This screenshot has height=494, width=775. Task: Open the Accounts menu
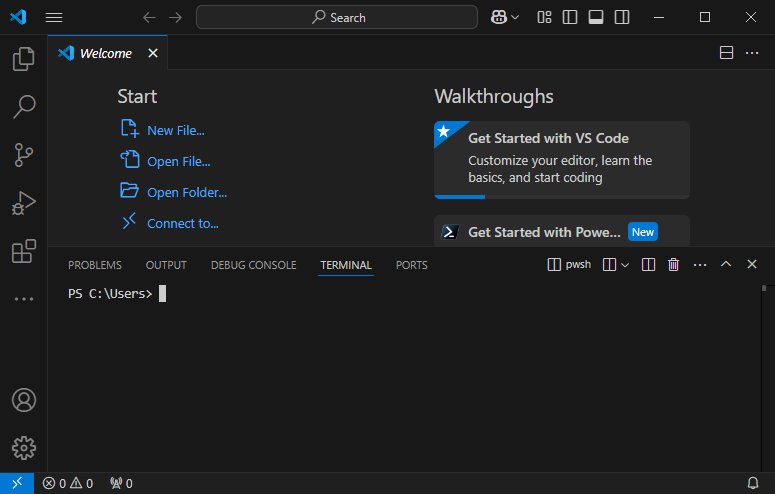pyautogui.click(x=24, y=400)
